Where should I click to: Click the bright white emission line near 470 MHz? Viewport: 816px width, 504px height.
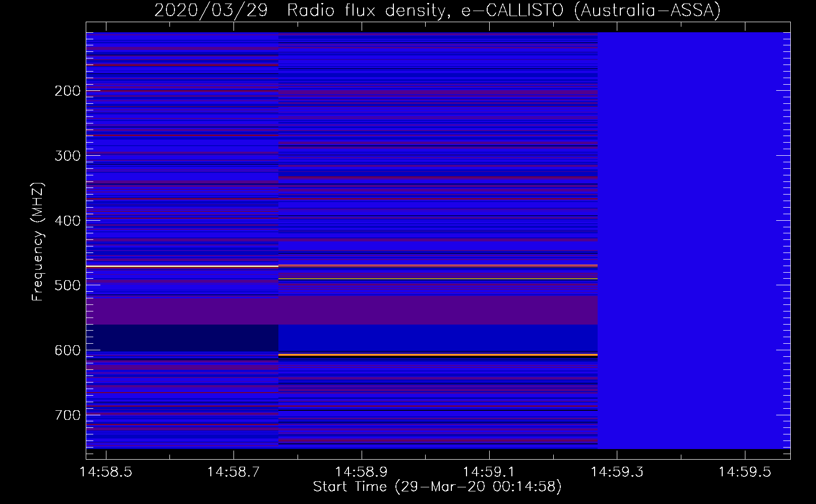(182, 266)
